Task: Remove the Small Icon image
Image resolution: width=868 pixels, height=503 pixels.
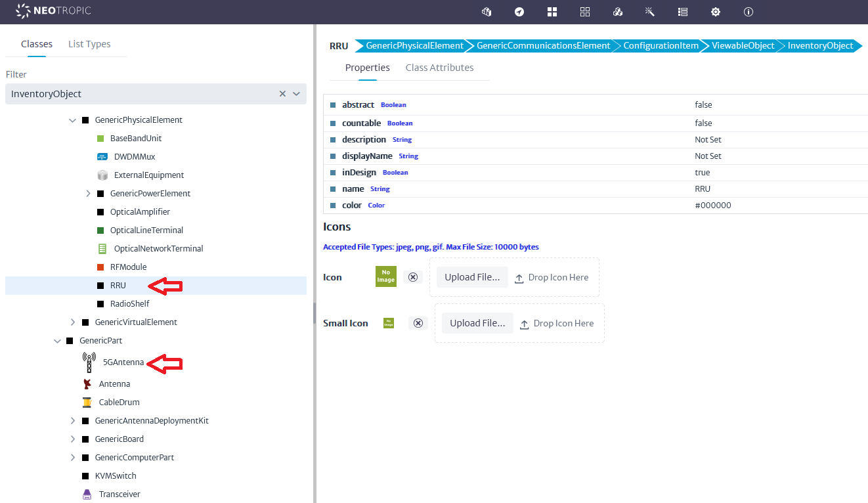Action: [418, 323]
